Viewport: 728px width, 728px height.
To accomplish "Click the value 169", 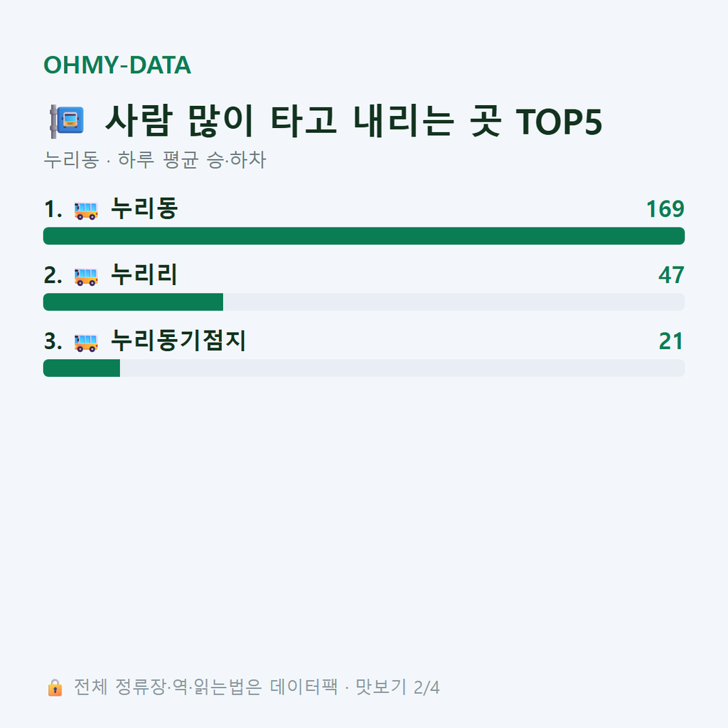I will coord(665,209).
